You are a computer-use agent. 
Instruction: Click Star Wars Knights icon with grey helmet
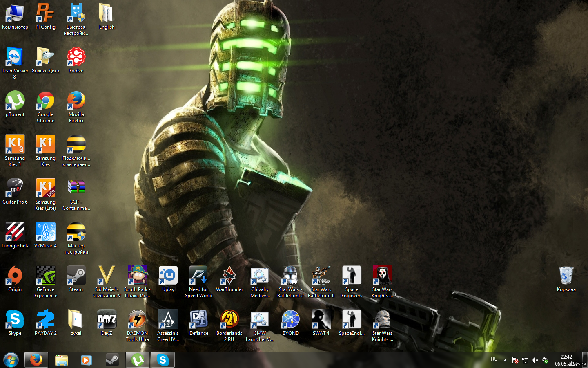point(382,326)
